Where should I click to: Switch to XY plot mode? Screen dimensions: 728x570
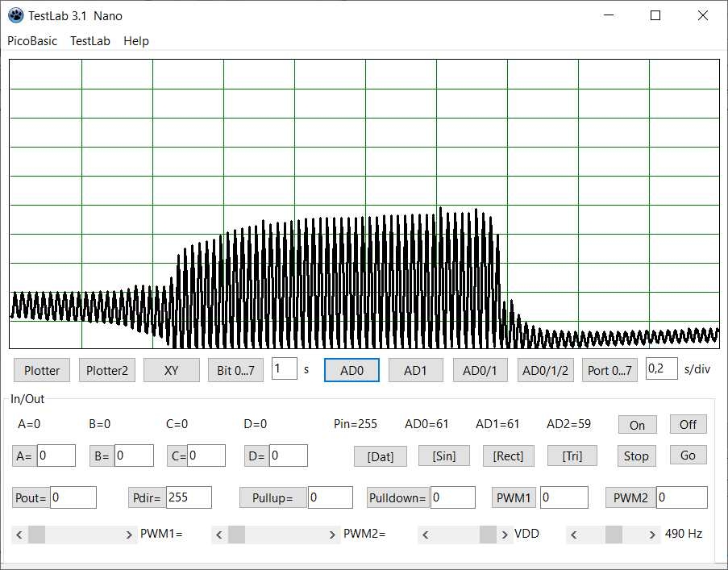pos(171,370)
